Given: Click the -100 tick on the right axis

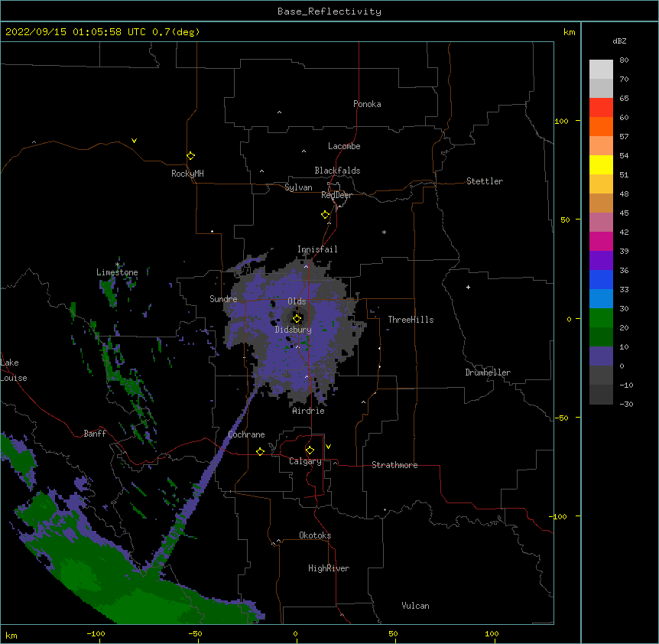Looking at the screenshot, I should tap(559, 516).
